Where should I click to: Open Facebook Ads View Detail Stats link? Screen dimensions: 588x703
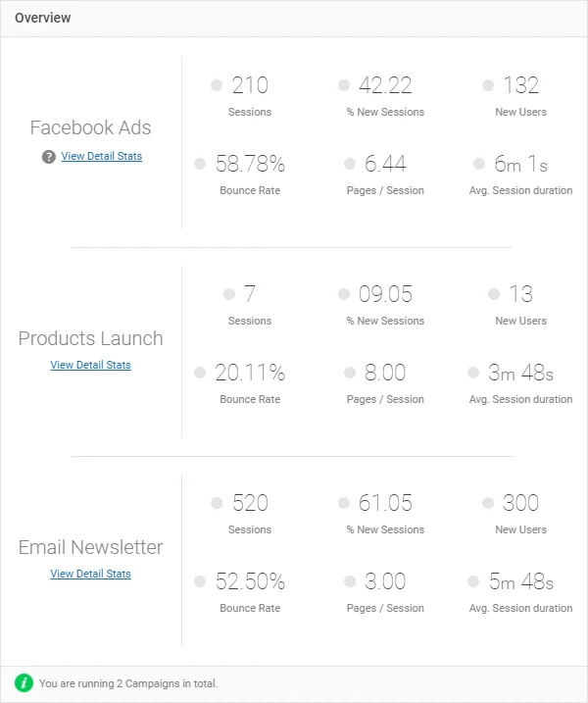(101, 156)
